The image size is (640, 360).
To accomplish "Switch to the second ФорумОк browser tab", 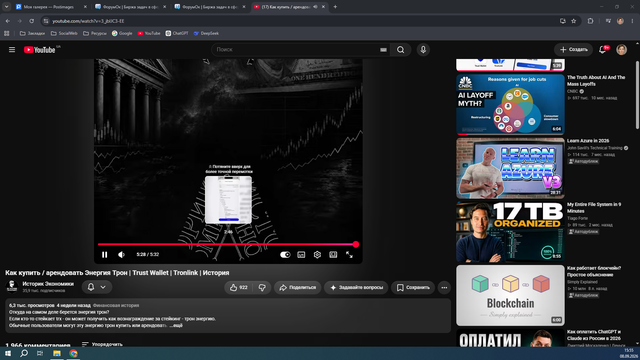I will 208,7.
